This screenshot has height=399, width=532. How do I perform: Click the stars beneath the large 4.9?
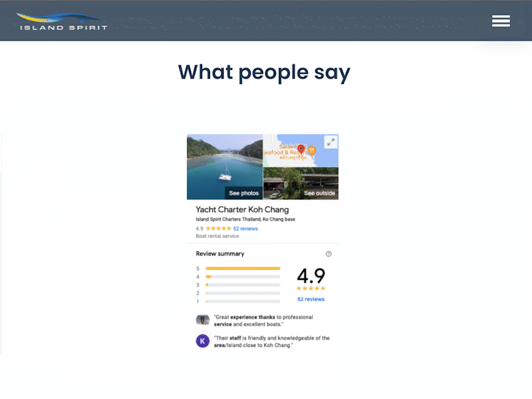tap(311, 289)
